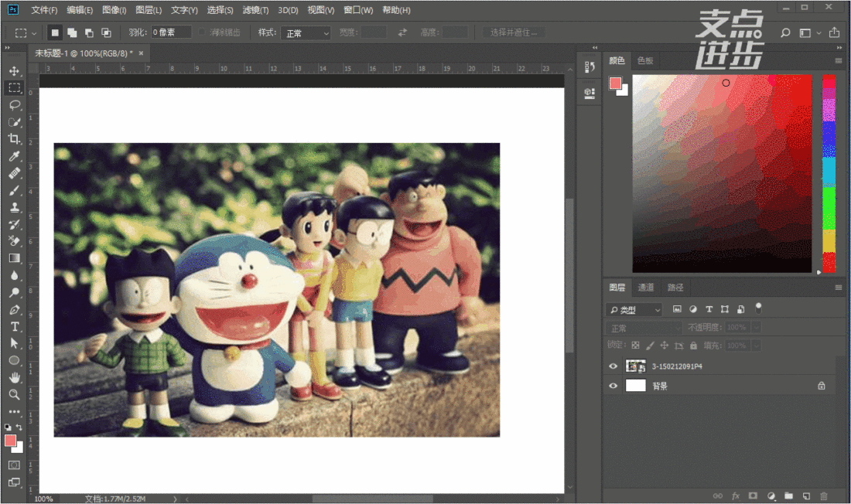Click the Intersect with selection button
The height and width of the screenshot is (504, 851).
click(107, 32)
